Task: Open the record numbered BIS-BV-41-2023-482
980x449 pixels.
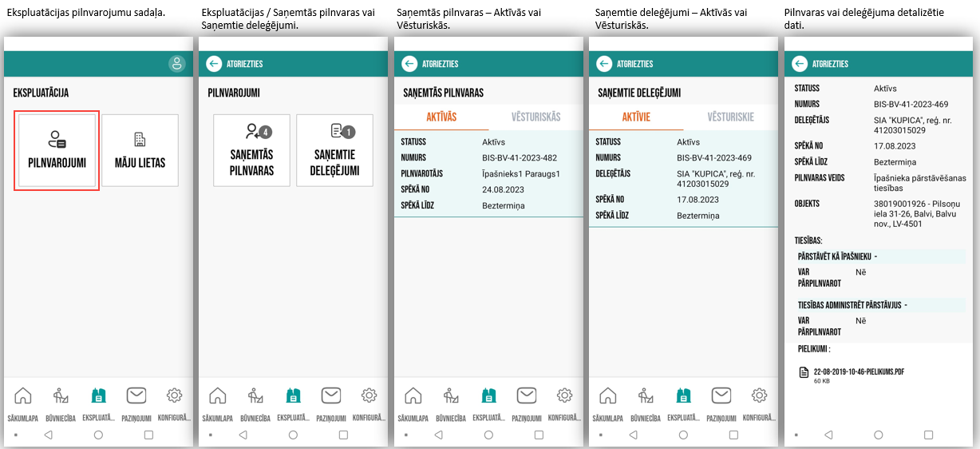Action: pos(488,173)
